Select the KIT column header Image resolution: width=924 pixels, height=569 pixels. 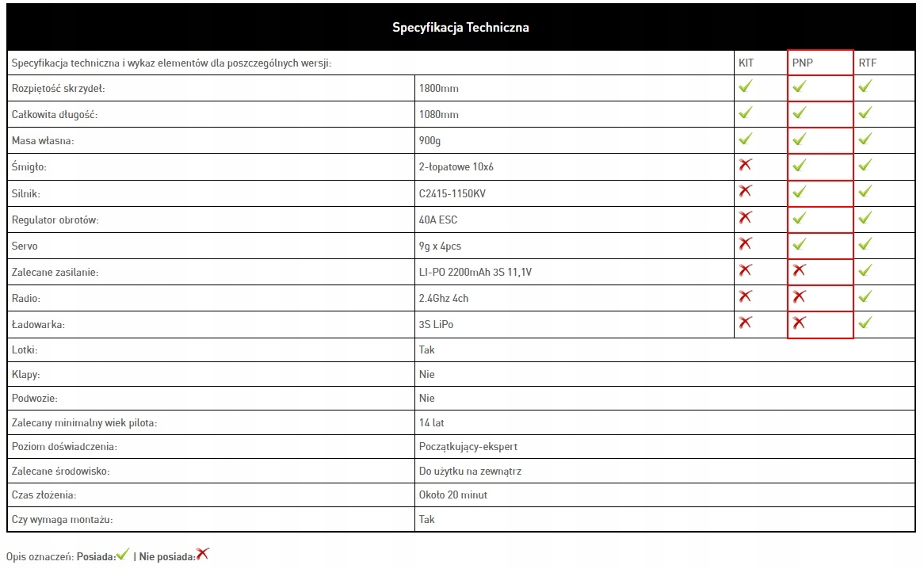[x=746, y=63]
